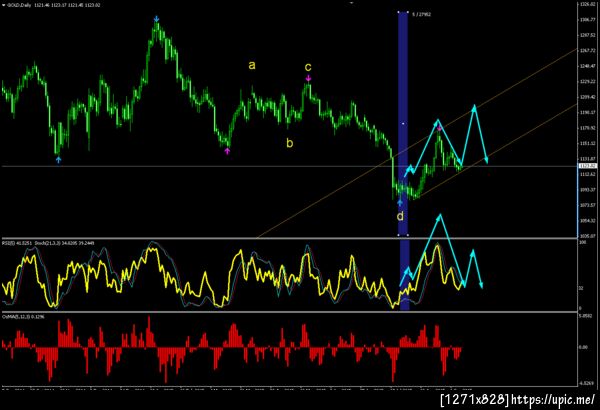Click the Stoch(21,3,3) indicator label
Viewport: 600px width, 410px height.
(65, 243)
